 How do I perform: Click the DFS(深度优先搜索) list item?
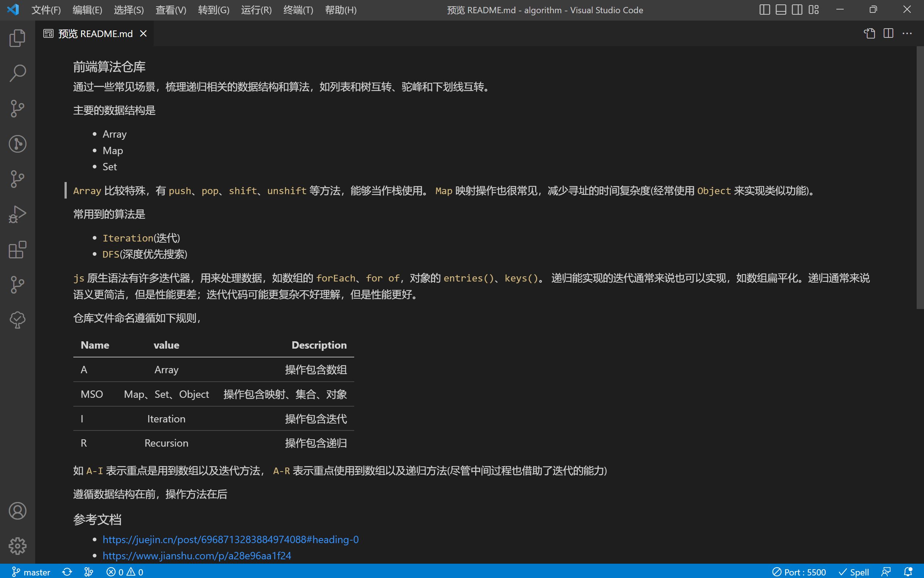click(x=145, y=254)
